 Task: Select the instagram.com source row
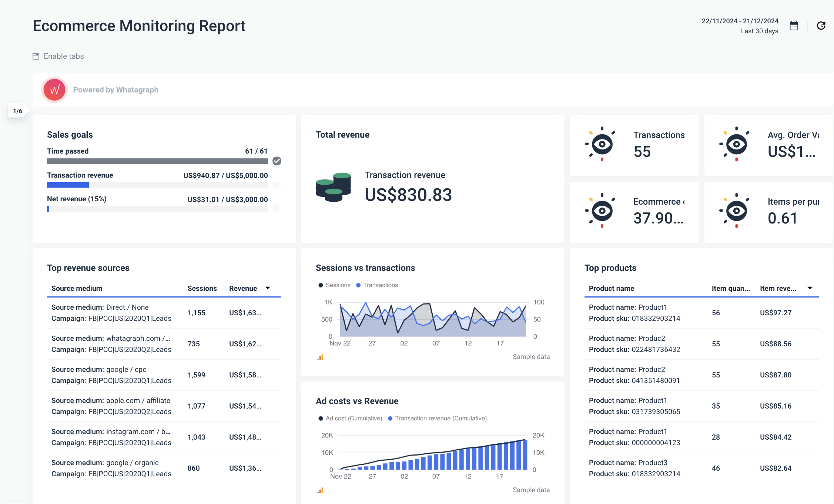tap(164, 437)
